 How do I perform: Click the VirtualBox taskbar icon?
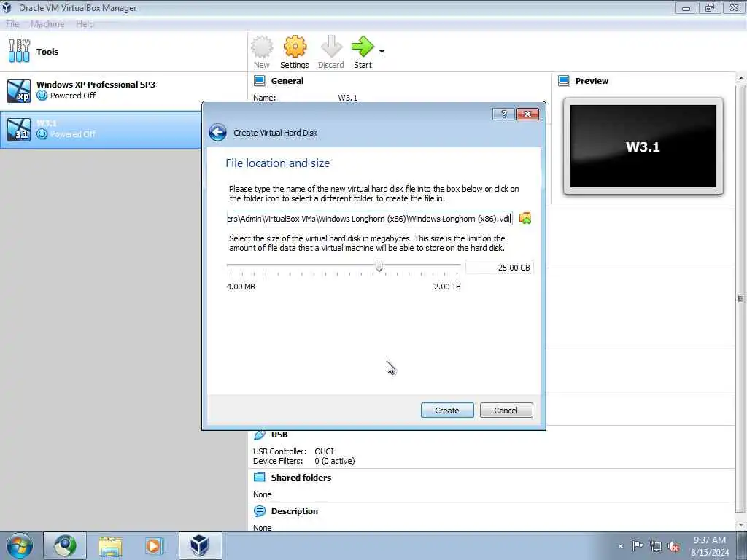[200, 545]
